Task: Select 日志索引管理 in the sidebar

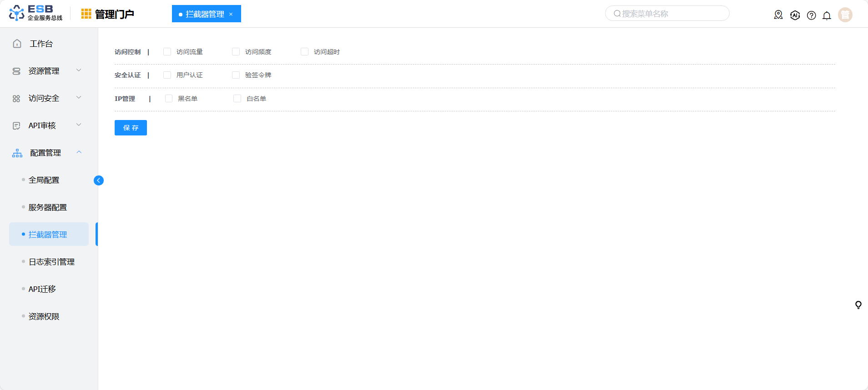Action: click(51, 262)
